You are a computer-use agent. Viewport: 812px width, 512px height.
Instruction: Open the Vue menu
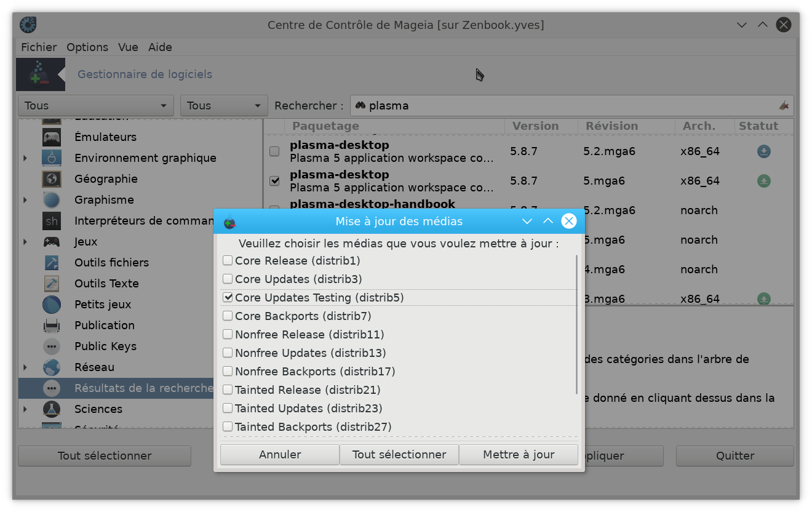click(128, 47)
